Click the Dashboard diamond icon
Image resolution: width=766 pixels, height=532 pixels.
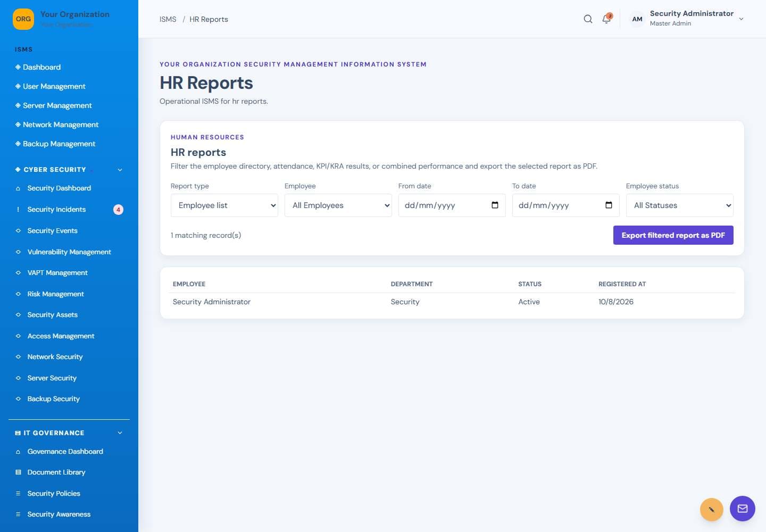18,67
